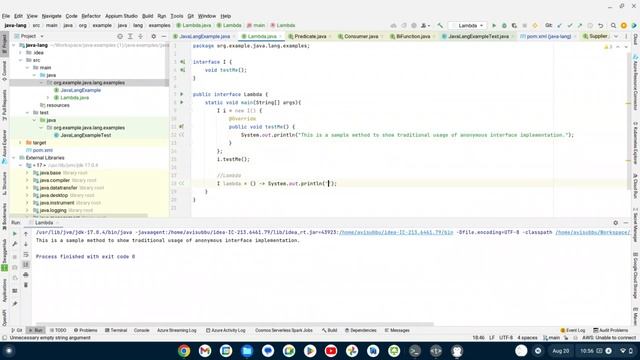Click the Git push arrow icon
The image size is (640, 360).
click(x=580, y=25)
